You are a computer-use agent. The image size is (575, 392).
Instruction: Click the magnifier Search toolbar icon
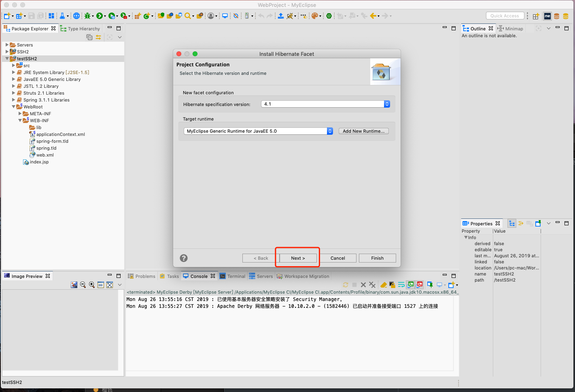tap(188, 16)
